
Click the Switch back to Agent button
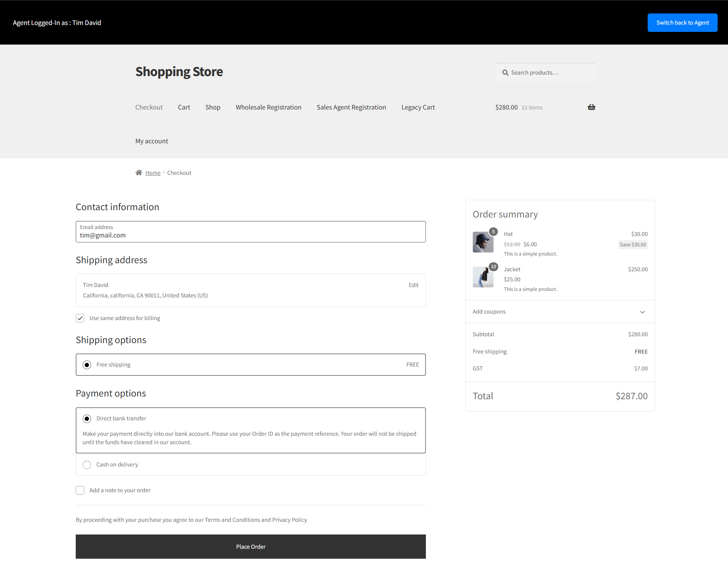(682, 23)
